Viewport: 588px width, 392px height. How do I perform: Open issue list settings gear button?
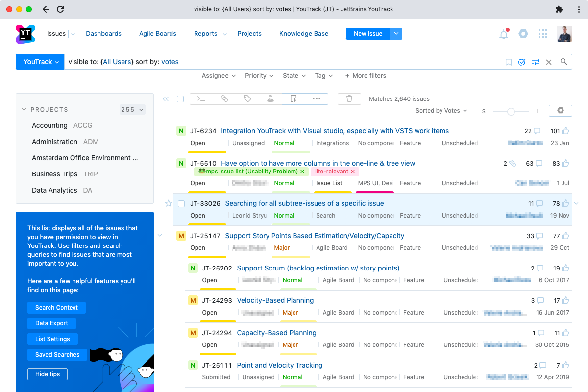click(x=561, y=111)
